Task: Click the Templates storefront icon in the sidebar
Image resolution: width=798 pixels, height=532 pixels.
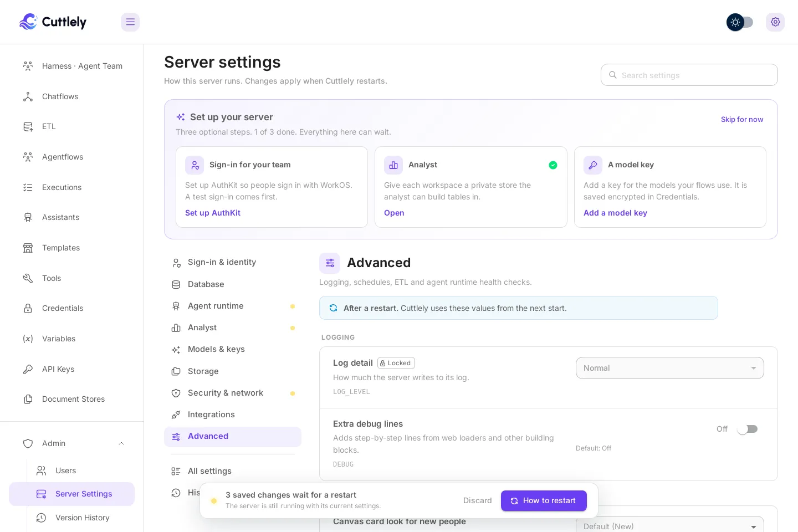Action: pyautogui.click(x=28, y=248)
